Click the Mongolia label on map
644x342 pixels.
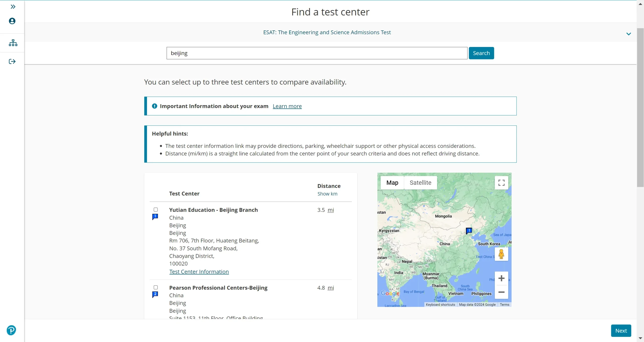click(443, 216)
